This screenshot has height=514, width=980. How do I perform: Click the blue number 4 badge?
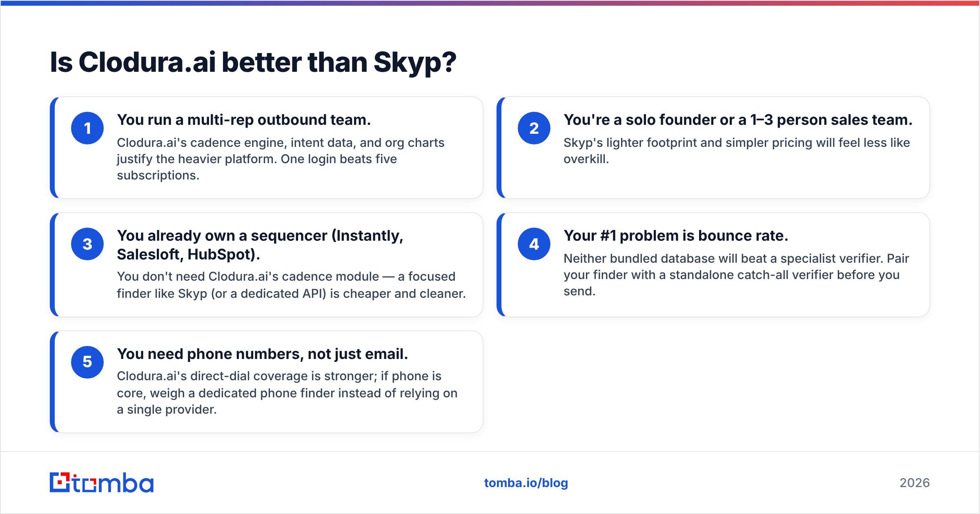coord(534,244)
